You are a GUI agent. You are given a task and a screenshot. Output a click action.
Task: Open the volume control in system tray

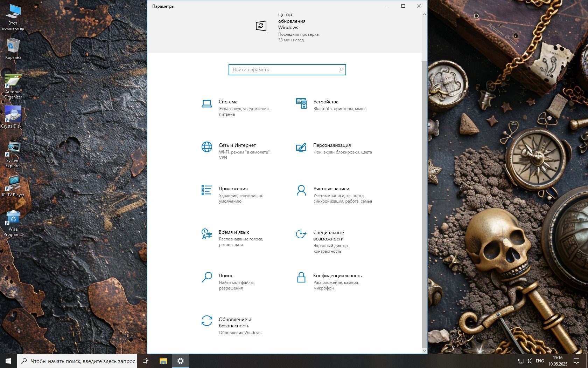529,361
